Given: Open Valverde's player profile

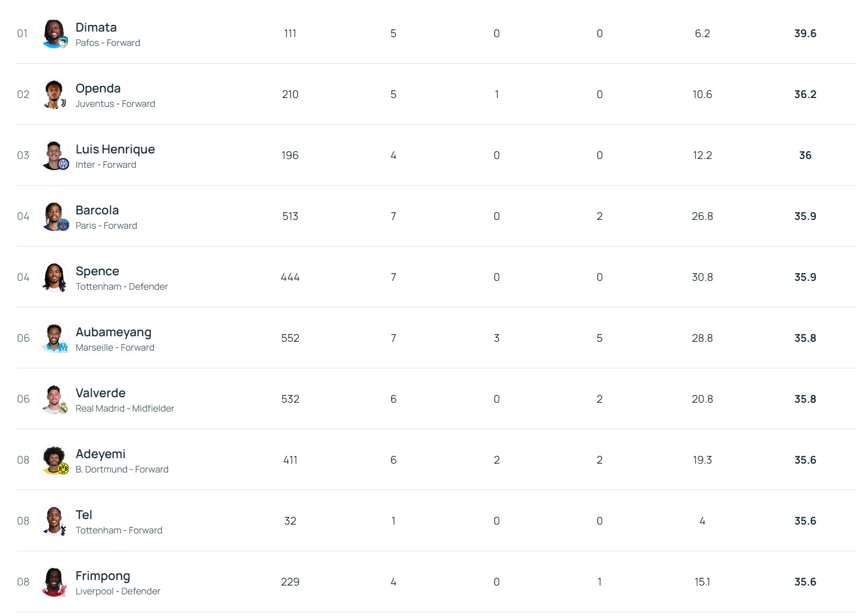Looking at the screenshot, I should click(100, 393).
